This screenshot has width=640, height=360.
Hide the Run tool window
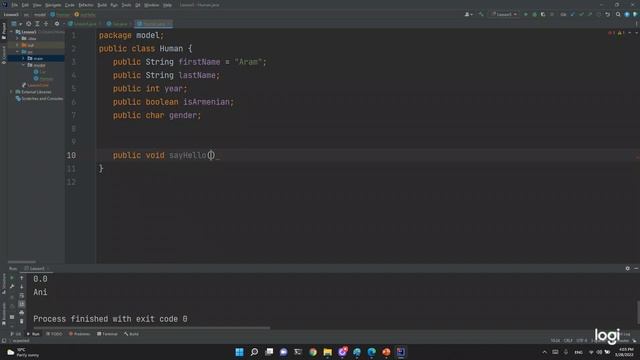636,268
